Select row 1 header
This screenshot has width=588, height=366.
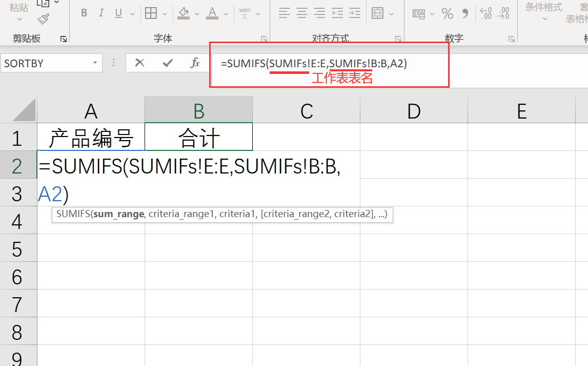tap(18, 138)
